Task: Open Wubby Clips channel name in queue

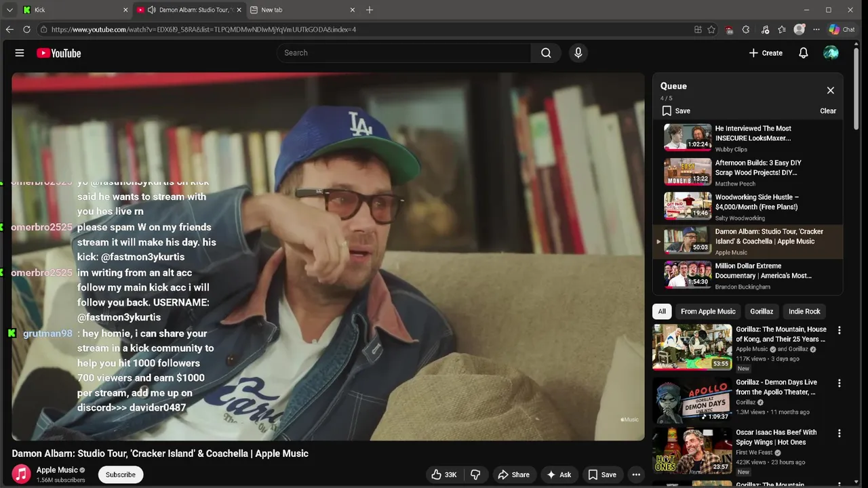Action: [731, 149]
